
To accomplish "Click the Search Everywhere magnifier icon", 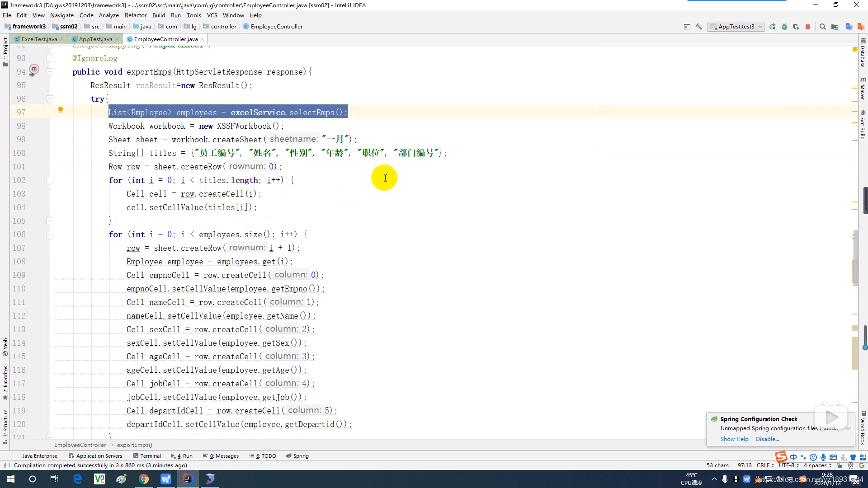I will coord(822,27).
